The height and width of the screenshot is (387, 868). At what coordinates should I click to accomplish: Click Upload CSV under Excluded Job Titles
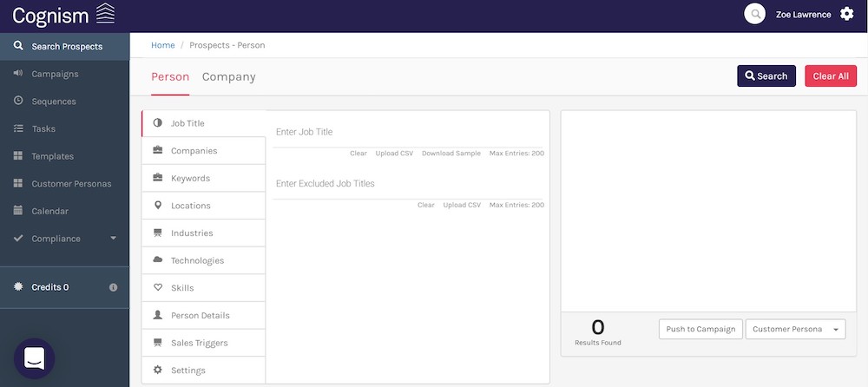[x=462, y=205]
